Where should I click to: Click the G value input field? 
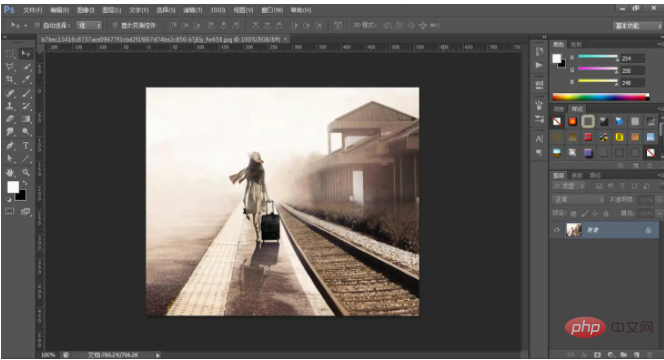(633, 70)
